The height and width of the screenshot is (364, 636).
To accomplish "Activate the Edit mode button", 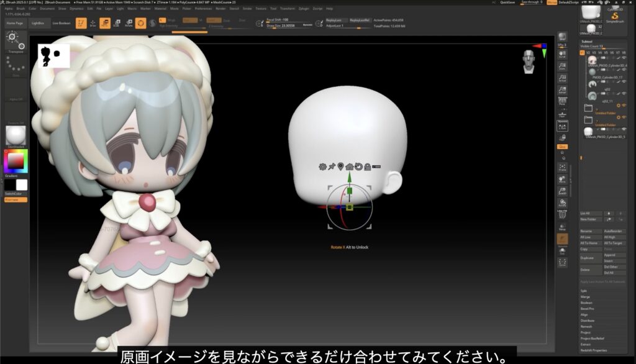I will 81,23.
